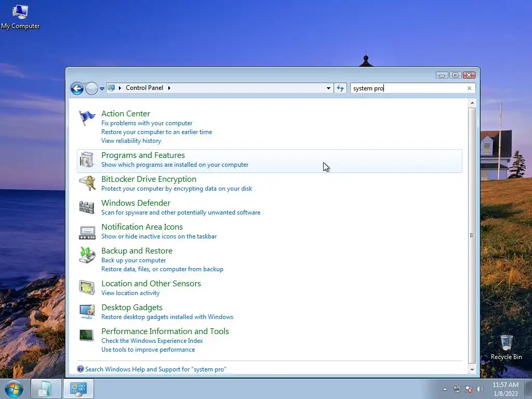Click the scrollbar up arrow

tap(472, 103)
